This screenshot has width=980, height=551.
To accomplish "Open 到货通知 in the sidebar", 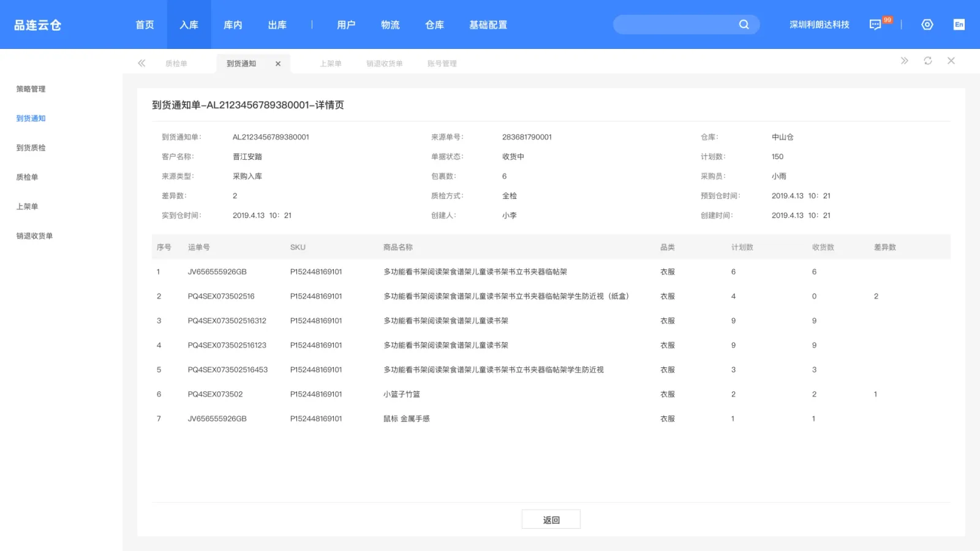I will point(31,118).
